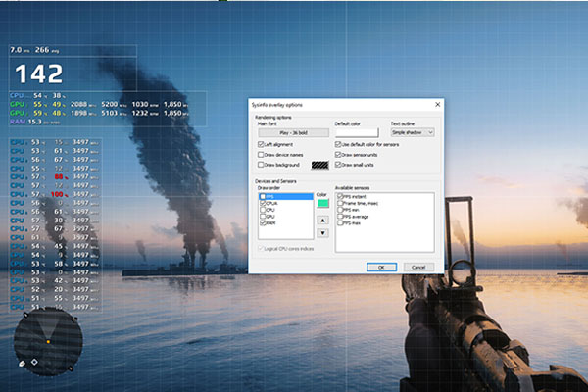This screenshot has height=392, width=588.
Task: Toggle the Left alignment checkbox
Action: (x=259, y=144)
